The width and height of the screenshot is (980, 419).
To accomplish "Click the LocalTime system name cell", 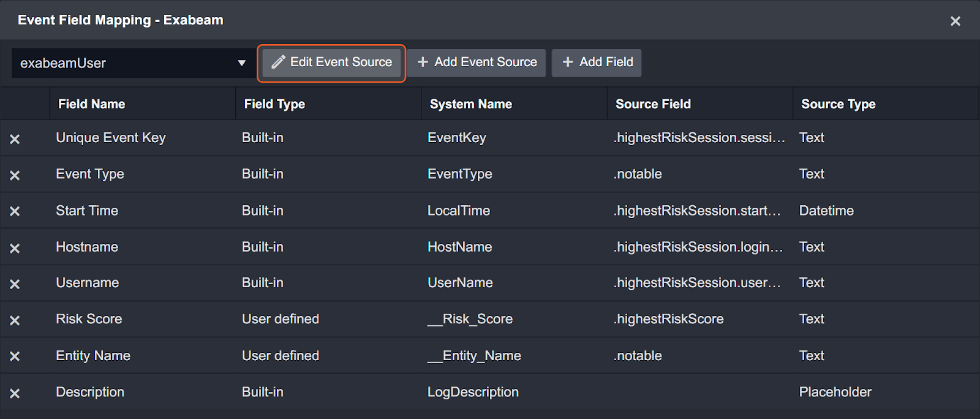I will pyautogui.click(x=459, y=211).
